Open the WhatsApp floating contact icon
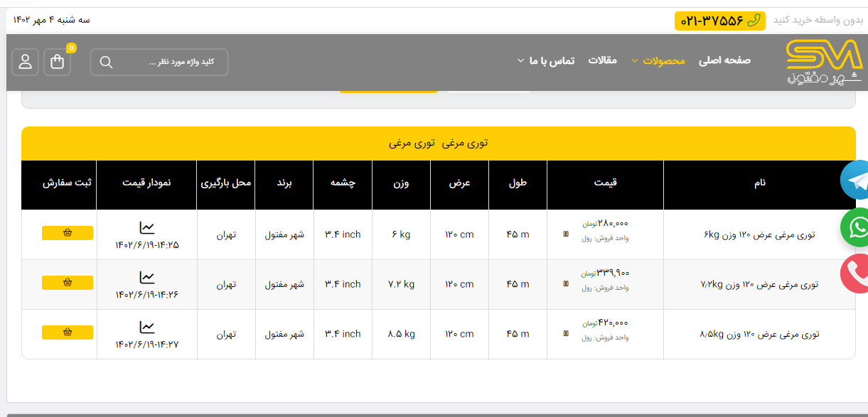The image size is (868, 417). pos(856,227)
